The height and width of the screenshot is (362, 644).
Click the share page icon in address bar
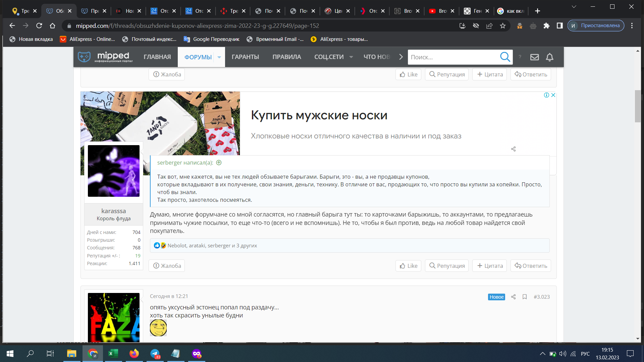tap(489, 26)
